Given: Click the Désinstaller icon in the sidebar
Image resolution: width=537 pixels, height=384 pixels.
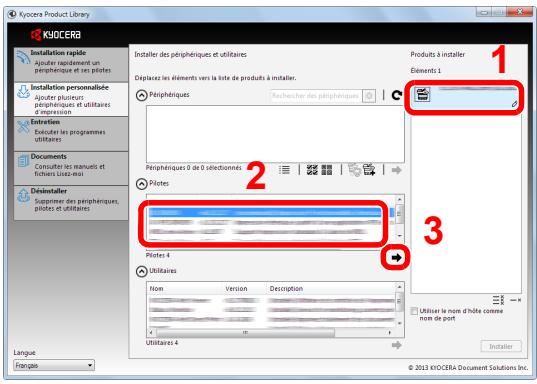Looking at the screenshot, I should 23,195.
